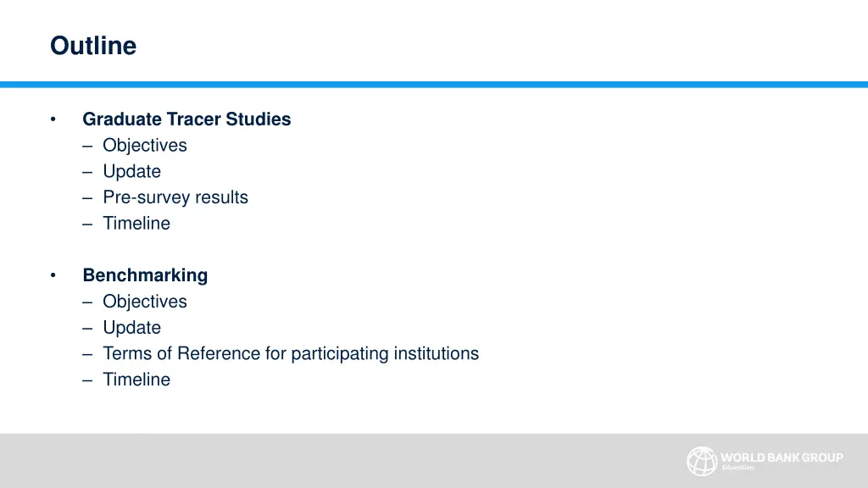Screen dimensions: 868x488
Task: Click Timeline under Graduate Tracer Studies
Action: (x=136, y=223)
